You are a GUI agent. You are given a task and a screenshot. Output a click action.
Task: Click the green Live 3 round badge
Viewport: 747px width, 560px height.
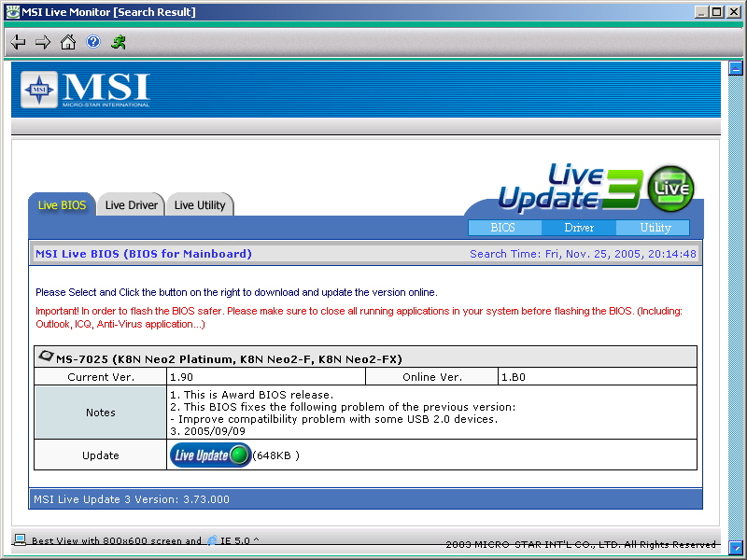click(x=670, y=189)
